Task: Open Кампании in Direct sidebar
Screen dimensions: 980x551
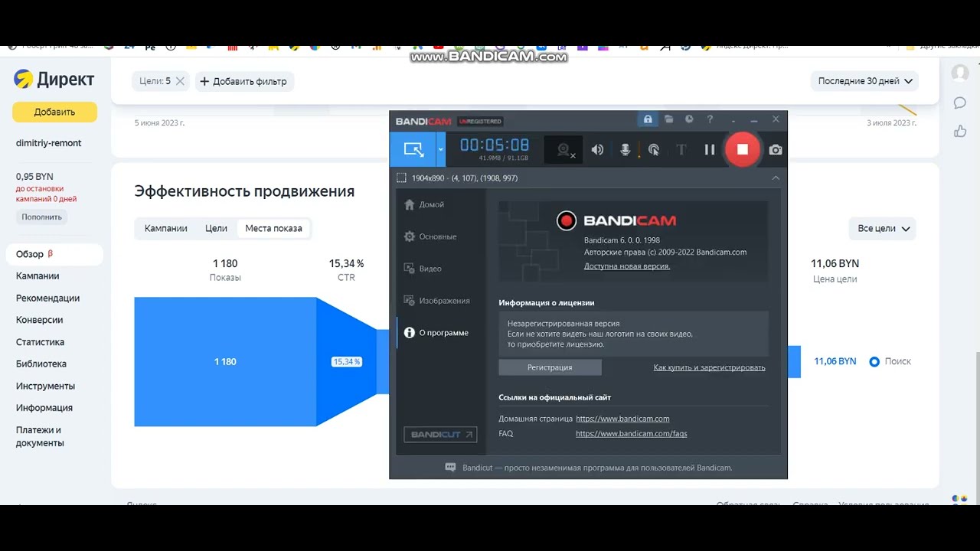Action: (38, 275)
